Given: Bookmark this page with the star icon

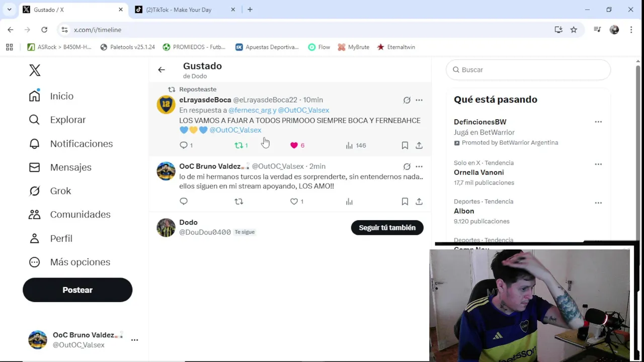Looking at the screenshot, I should pos(574,30).
